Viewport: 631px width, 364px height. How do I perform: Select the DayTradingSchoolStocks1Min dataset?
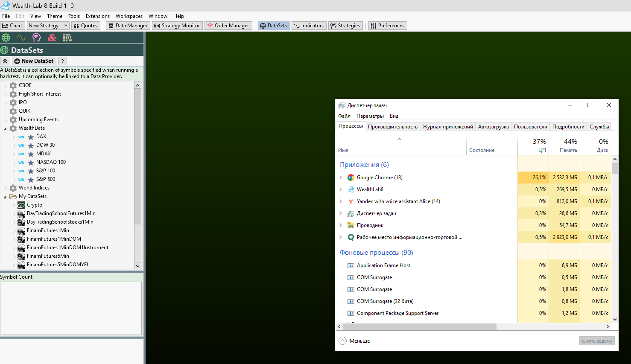coord(60,222)
